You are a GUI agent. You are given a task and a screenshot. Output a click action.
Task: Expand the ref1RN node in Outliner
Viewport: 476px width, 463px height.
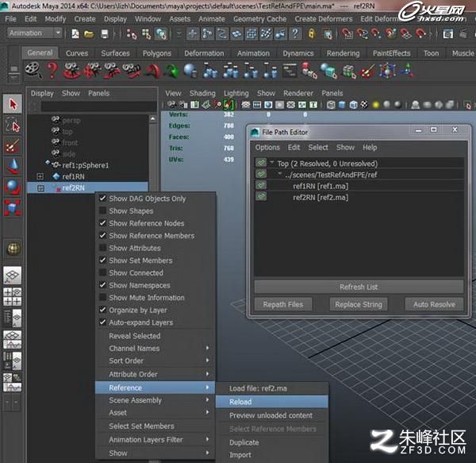40,176
